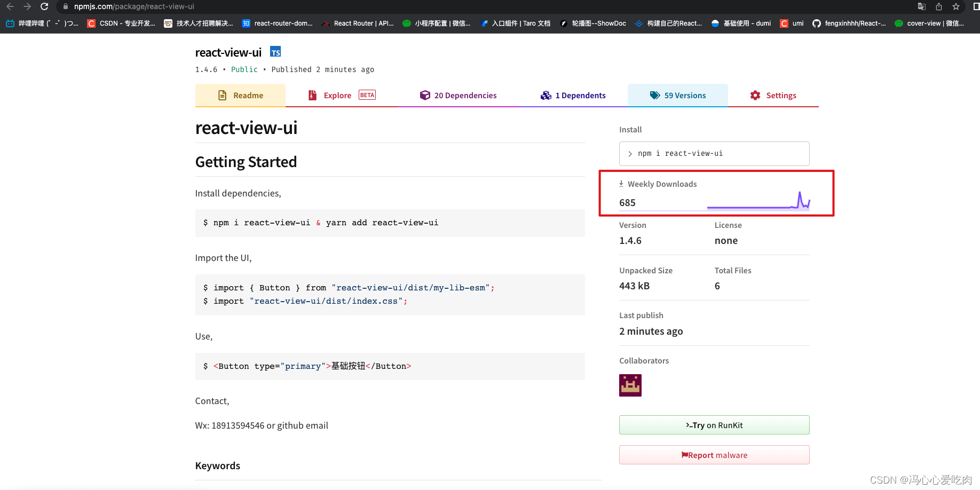Open the umi bookmark

click(792, 23)
